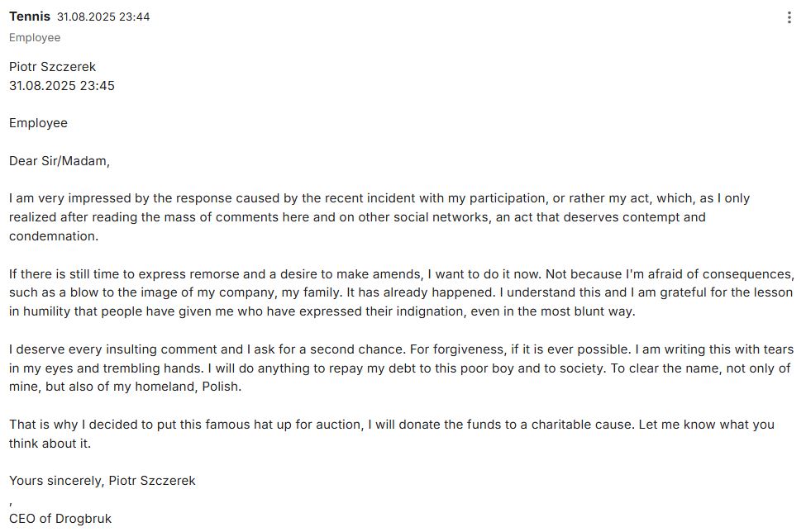Select the gray "Employee" label under Tennis

click(35, 38)
